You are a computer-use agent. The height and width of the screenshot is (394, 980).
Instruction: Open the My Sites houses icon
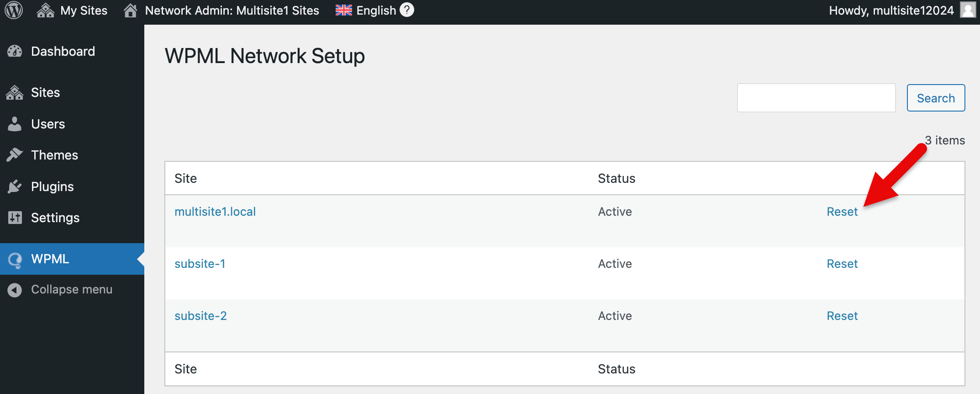coord(46,10)
